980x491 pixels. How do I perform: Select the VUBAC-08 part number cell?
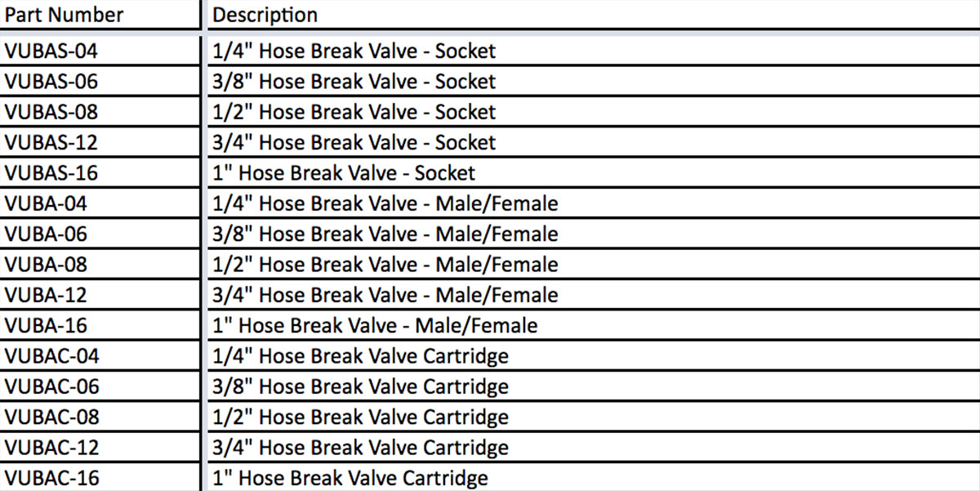52,417
